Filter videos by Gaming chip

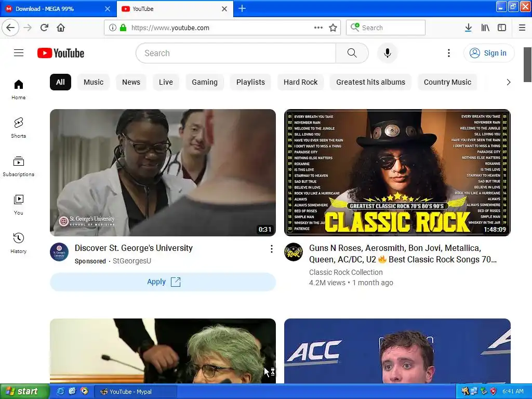[x=205, y=82]
